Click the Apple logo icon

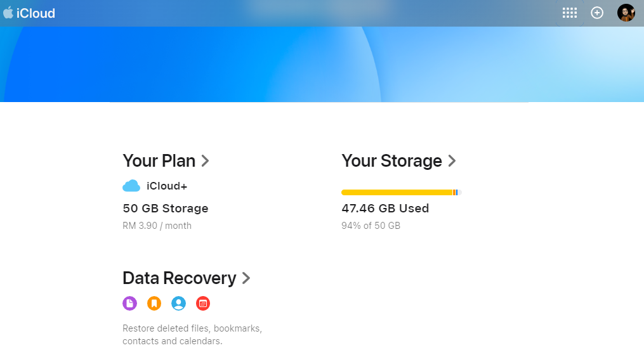pyautogui.click(x=8, y=13)
